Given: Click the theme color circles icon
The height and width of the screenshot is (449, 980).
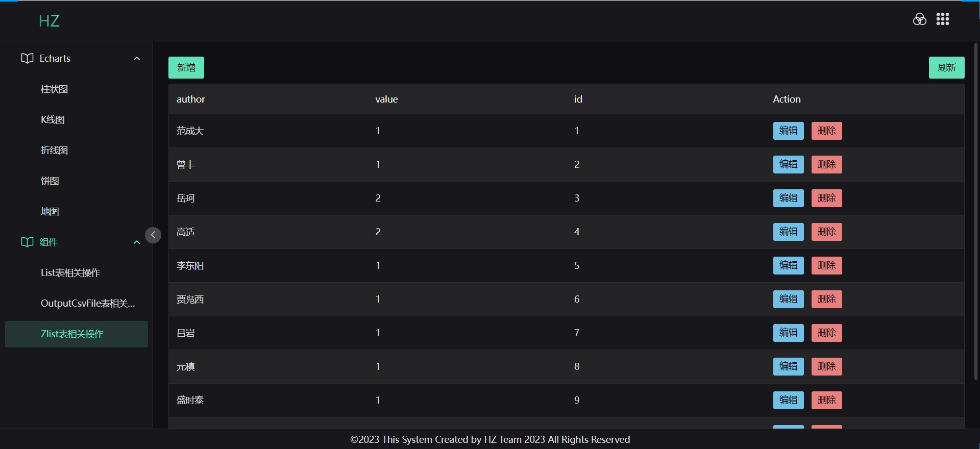Looking at the screenshot, I should [919, 19].
